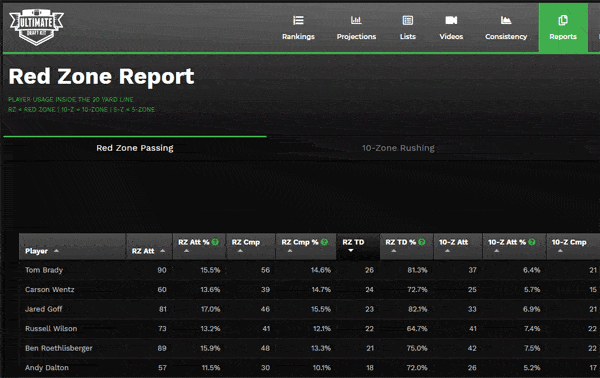Sort table by Player column arrow
This screenshot has height=378, width=600.
(56, 251)
